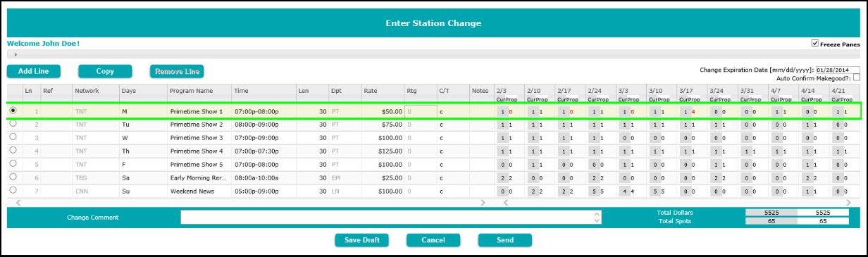The height and width of the screenshot is (257, 868).
Task: Select radio button for Early Morning row
Action: tap(13, 177)
